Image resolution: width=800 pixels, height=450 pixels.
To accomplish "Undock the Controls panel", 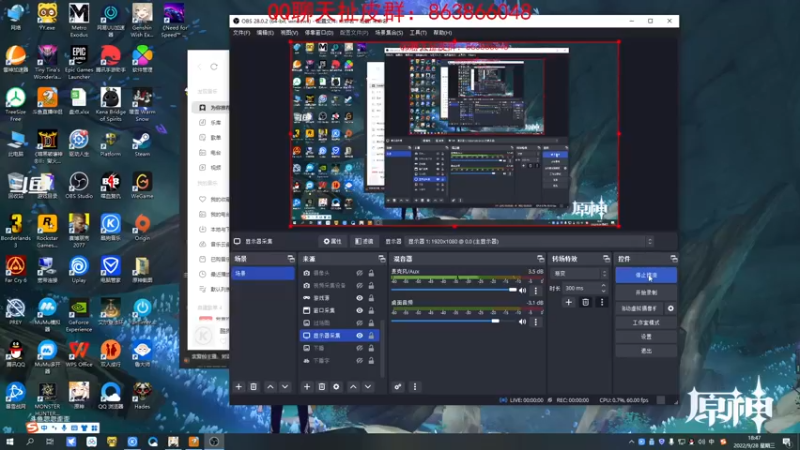I will point(673,259).
